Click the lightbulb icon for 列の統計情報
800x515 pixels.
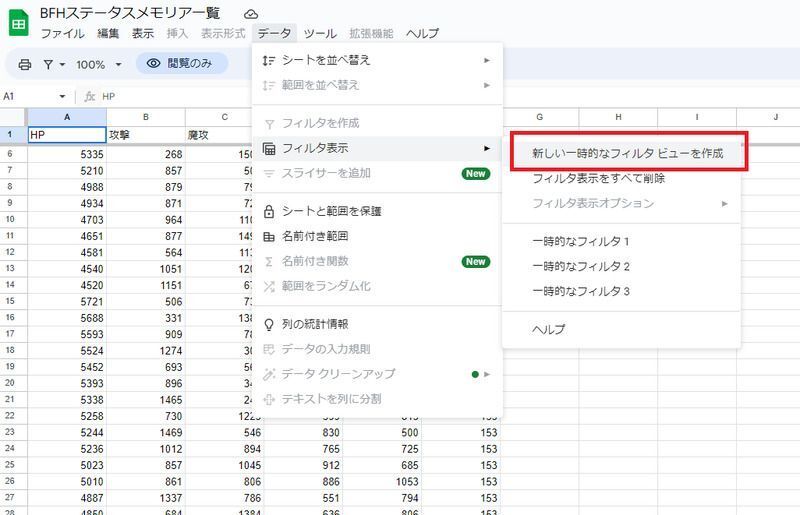pos(268,324)
